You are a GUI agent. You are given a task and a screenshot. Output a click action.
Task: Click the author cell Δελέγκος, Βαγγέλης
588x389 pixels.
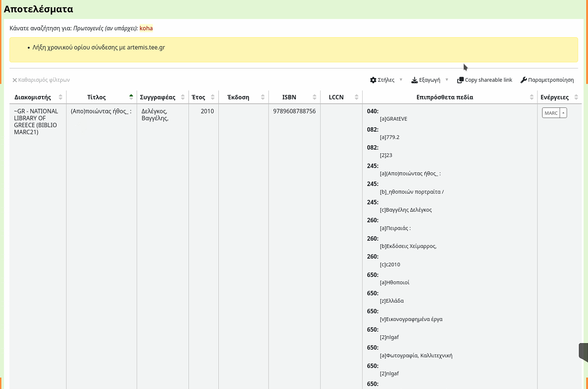click(155, 115)
